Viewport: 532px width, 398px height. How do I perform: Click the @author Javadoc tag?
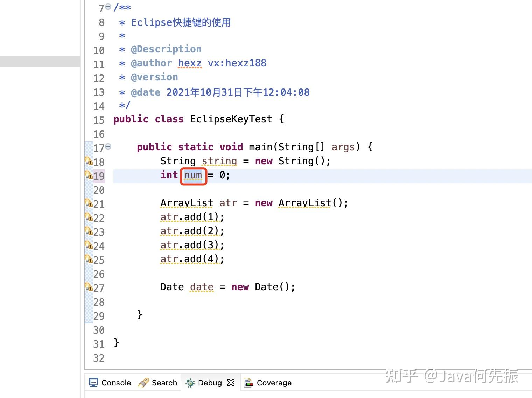152,63
